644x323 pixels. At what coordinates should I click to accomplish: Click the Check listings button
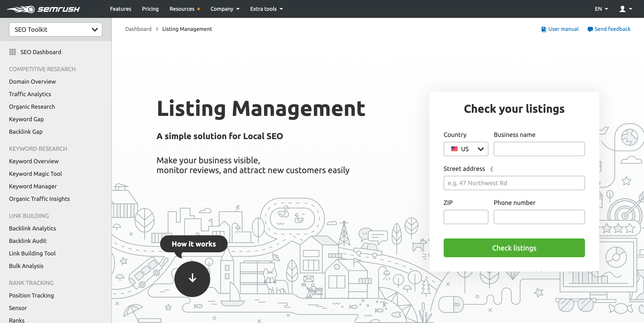pos(514,248)
